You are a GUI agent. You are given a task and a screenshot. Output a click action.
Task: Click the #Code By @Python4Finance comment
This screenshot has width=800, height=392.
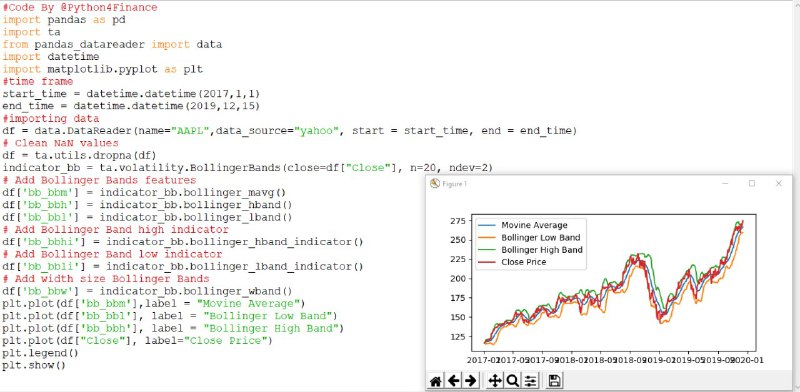[80, 8]
